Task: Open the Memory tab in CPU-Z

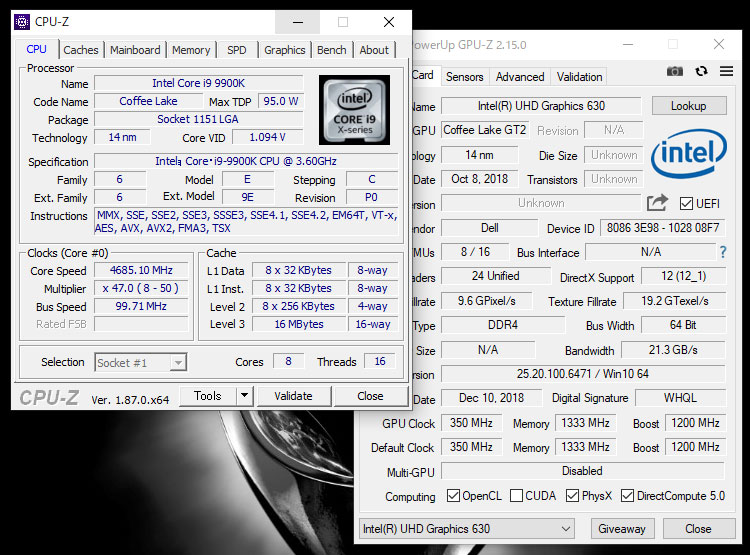Action: click(x=191, y=50)
